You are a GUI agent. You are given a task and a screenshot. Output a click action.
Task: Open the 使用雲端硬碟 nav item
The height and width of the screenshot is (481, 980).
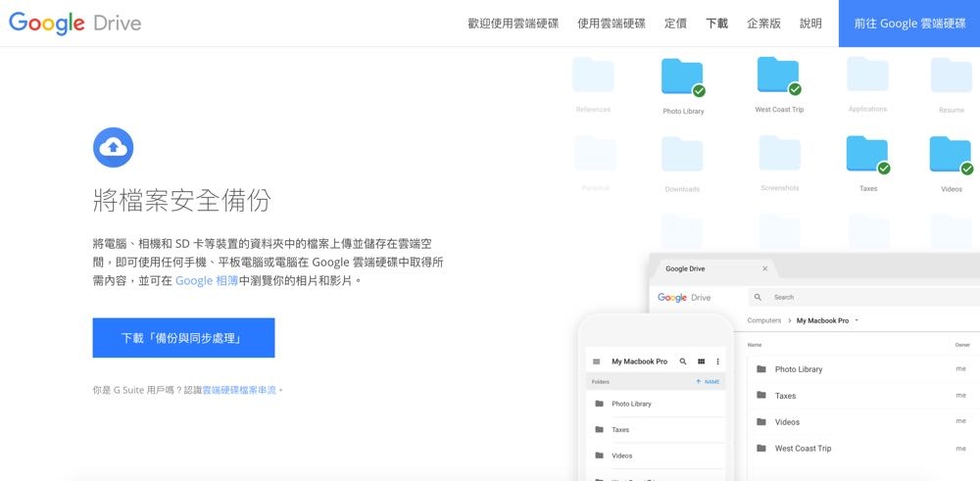pyautogui.click(x=612, y=24)
